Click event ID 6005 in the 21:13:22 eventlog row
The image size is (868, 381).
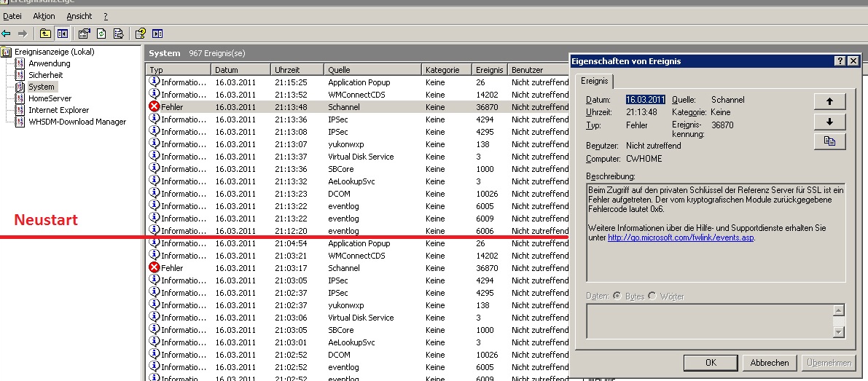click(485, 205)
